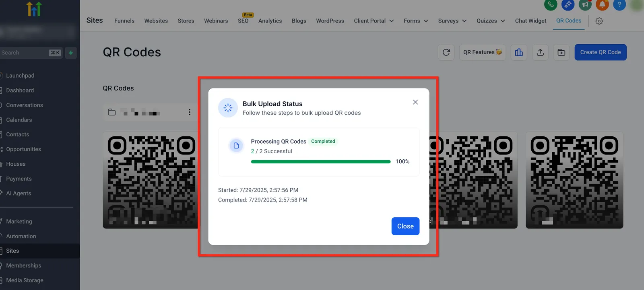
Task: Open the orange notifications bell
Action: 602,4
